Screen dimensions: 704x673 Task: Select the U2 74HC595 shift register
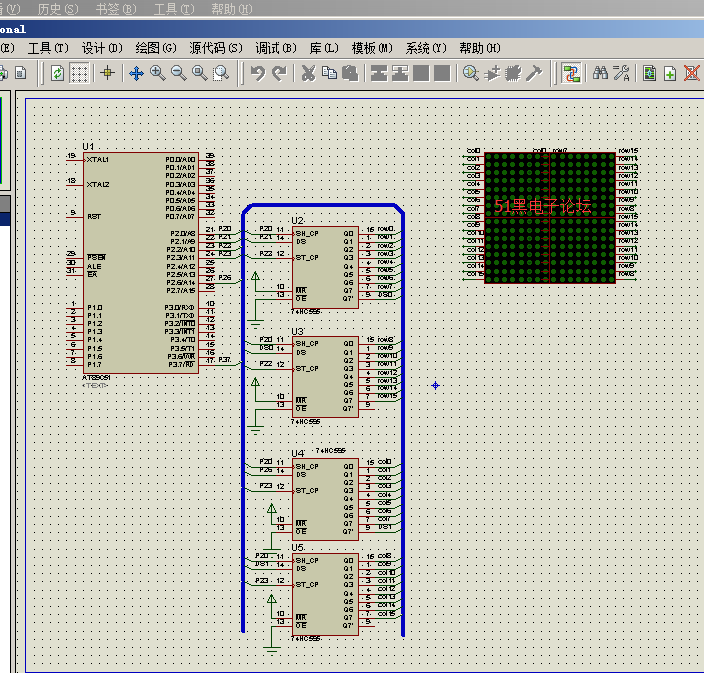point(326,268)
